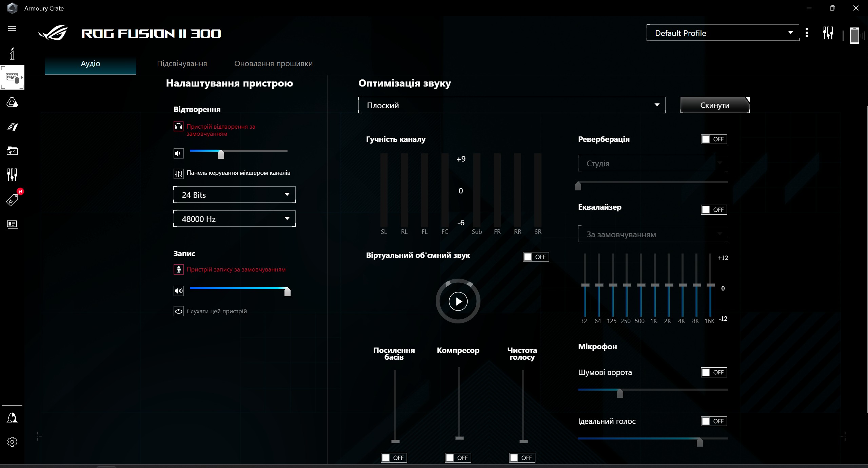This screenshot has width=868, height=468.
Task: Open the Scenario Profiles slash icon
Action: click(x=12, y=127)
